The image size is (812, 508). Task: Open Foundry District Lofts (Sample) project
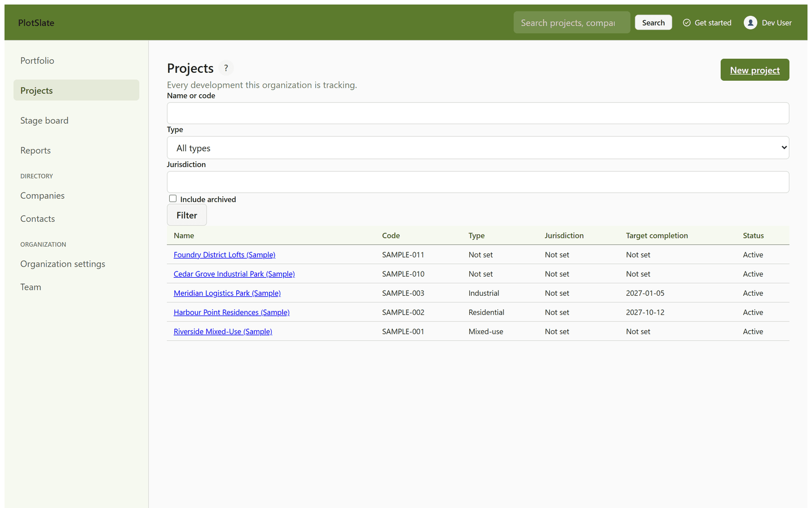coord(224,255)
